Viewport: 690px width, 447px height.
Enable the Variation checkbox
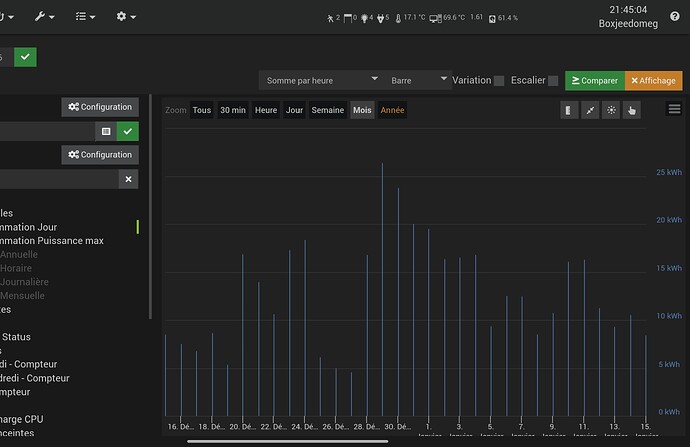(499, 81)
